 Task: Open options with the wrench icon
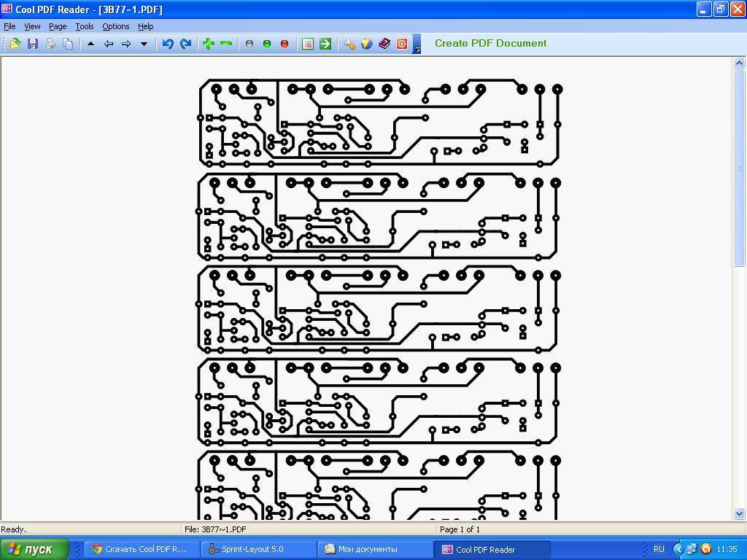click(349, 44)
